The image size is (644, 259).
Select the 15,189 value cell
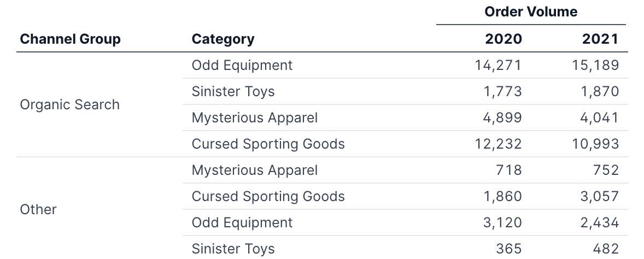(x=595, y=66)
